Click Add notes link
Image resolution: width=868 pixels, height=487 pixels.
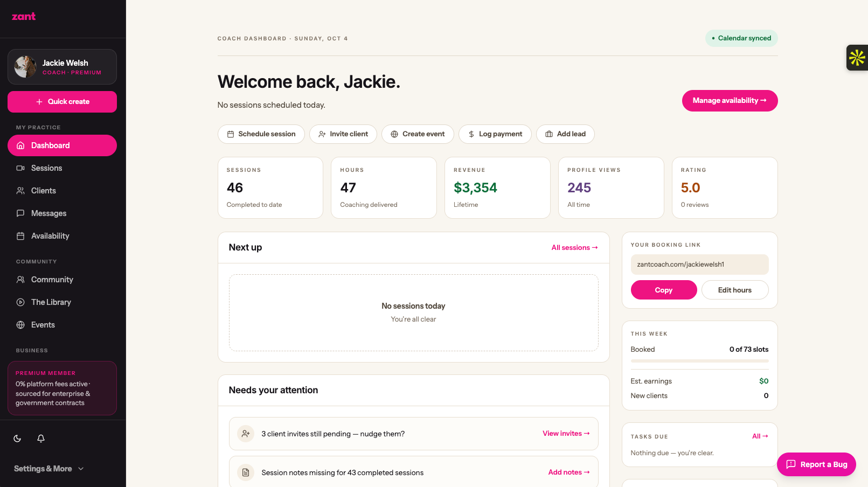(x=569, y=472)
